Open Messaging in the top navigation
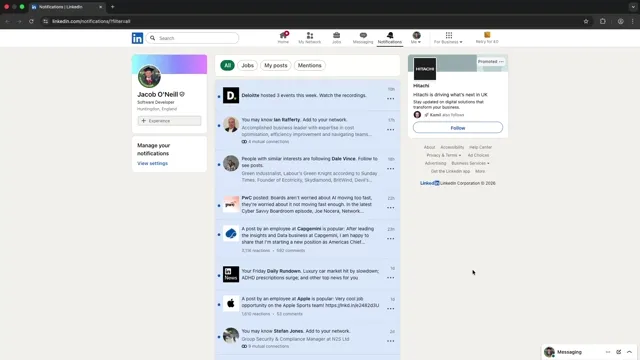The height and width of the screenshot is (360, 640). point(363,38)
